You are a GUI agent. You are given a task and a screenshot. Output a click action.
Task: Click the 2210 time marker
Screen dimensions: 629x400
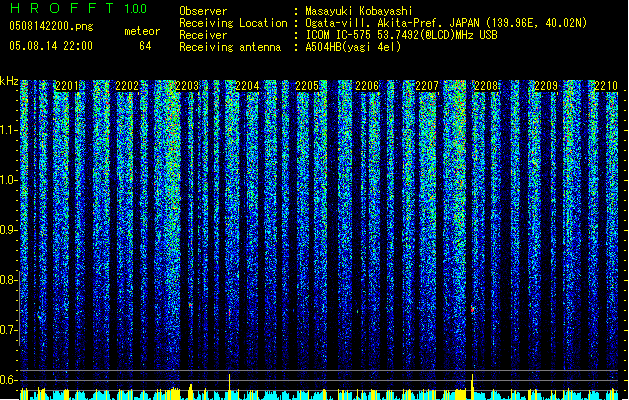pos(606,86)
